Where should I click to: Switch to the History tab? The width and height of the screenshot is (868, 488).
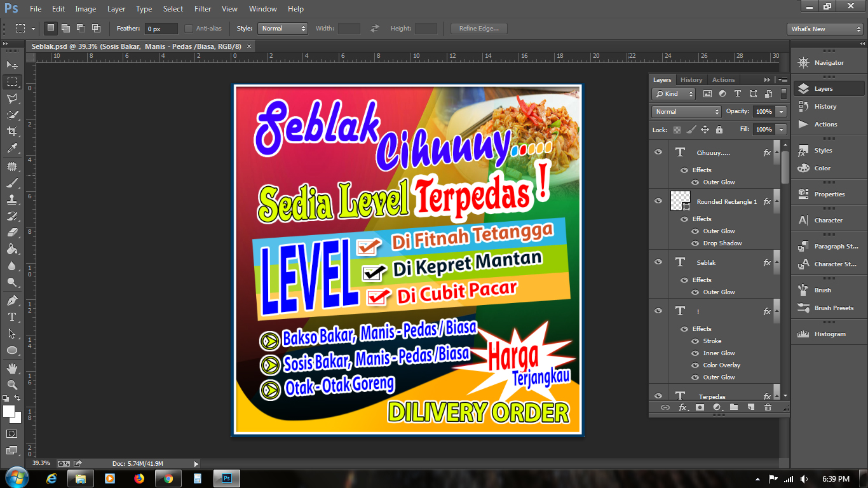pos(691,79)
